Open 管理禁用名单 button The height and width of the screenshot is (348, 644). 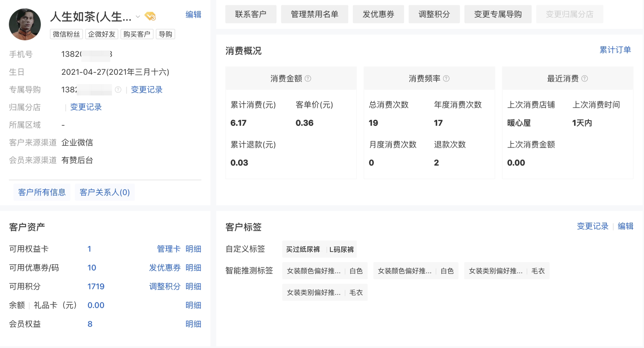pyautogui.click(x=315, y=14)
